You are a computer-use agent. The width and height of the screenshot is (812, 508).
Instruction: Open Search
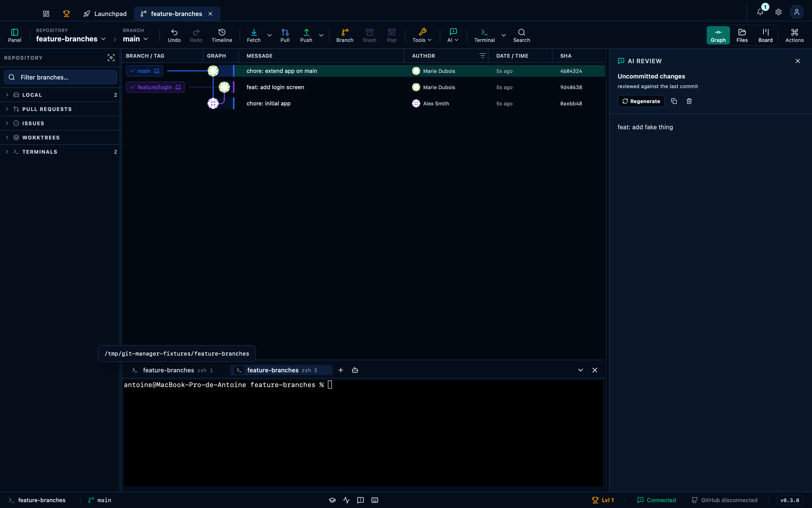(x=522, y=35)
